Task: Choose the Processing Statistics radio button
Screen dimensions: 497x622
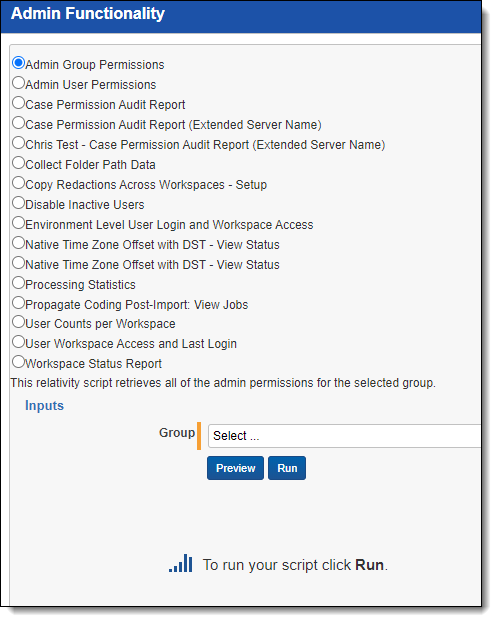Action: coord(18,283)
